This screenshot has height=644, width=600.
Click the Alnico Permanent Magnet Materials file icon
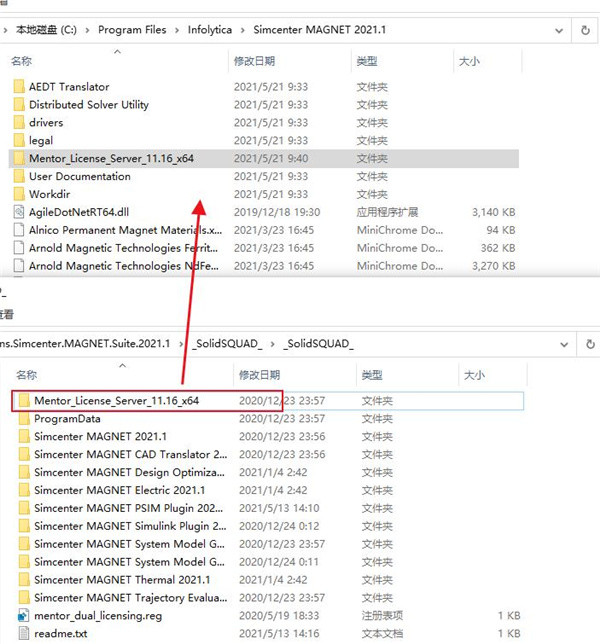(x=19, y=230)
